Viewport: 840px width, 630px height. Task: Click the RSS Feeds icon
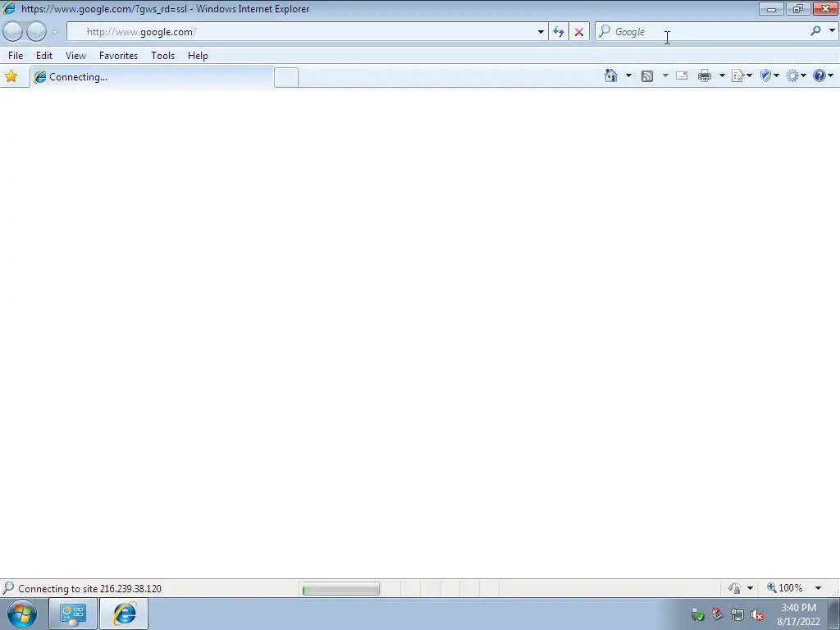pyautogui.click(x=647, y=76)
